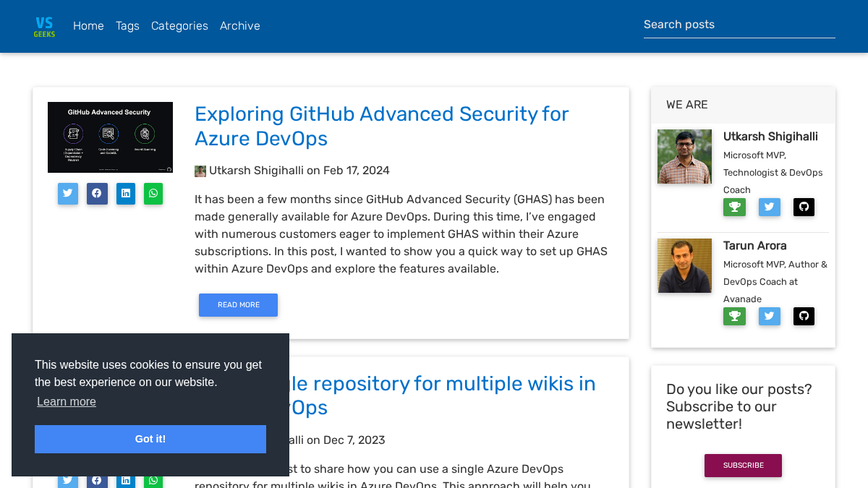The width and height of the screenshot is (868, 488).
Task: Open the GitHub Advanced Security post thumbnail
Action: tap(110, 137)
